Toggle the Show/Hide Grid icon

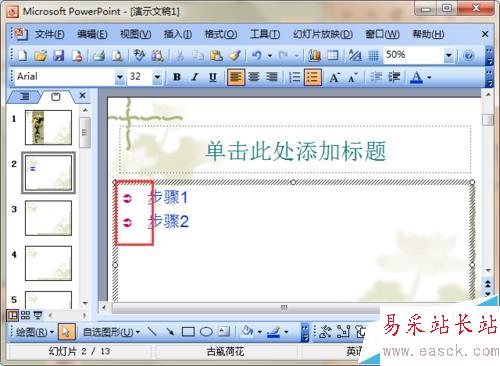pos(373,56)
